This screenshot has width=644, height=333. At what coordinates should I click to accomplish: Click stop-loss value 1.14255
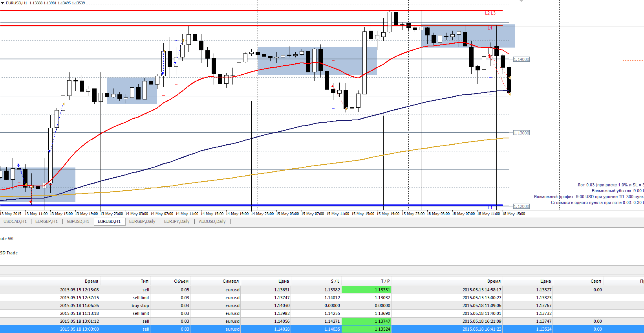pyautogui.click(x=332, y=313)
